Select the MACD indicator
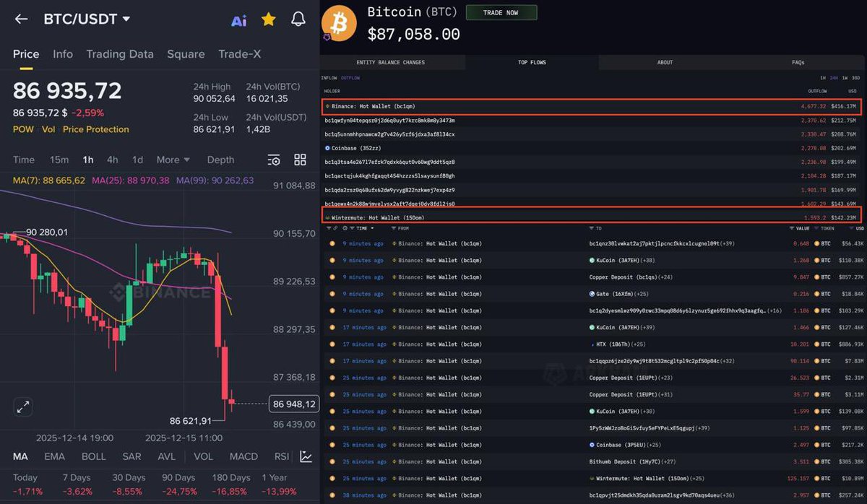867x504 pixels. pyautogui.click(x=244, y=456)
